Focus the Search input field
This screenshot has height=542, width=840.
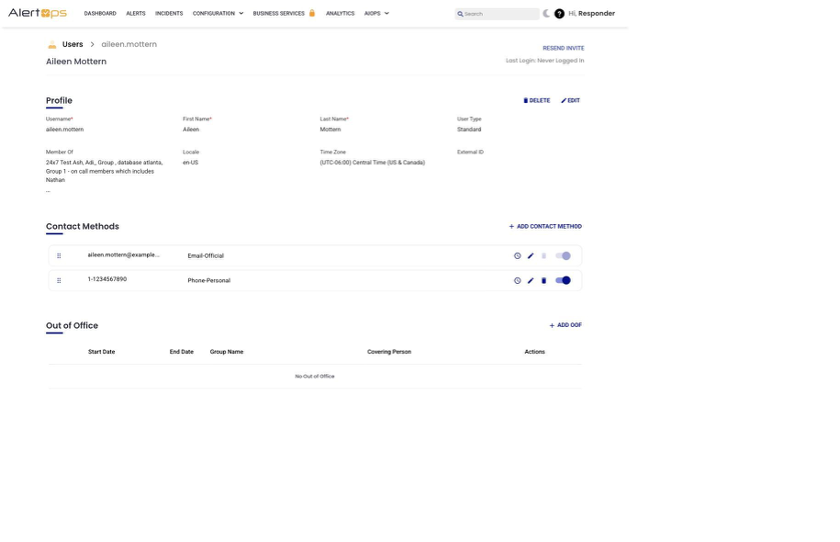point(497,14)
